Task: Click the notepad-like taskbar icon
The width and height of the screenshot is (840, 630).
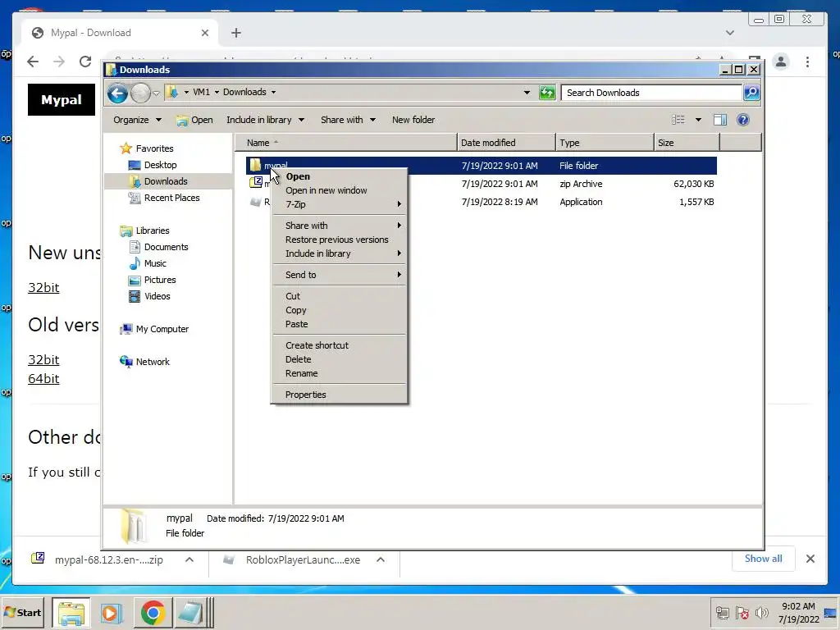Action: [190, 613]
